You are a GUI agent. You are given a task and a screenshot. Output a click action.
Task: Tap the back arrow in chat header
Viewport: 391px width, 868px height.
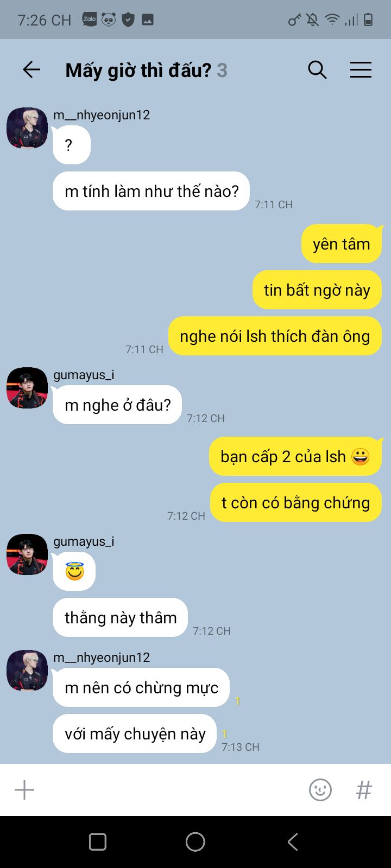pyautogui.click(x=31, y=70)
